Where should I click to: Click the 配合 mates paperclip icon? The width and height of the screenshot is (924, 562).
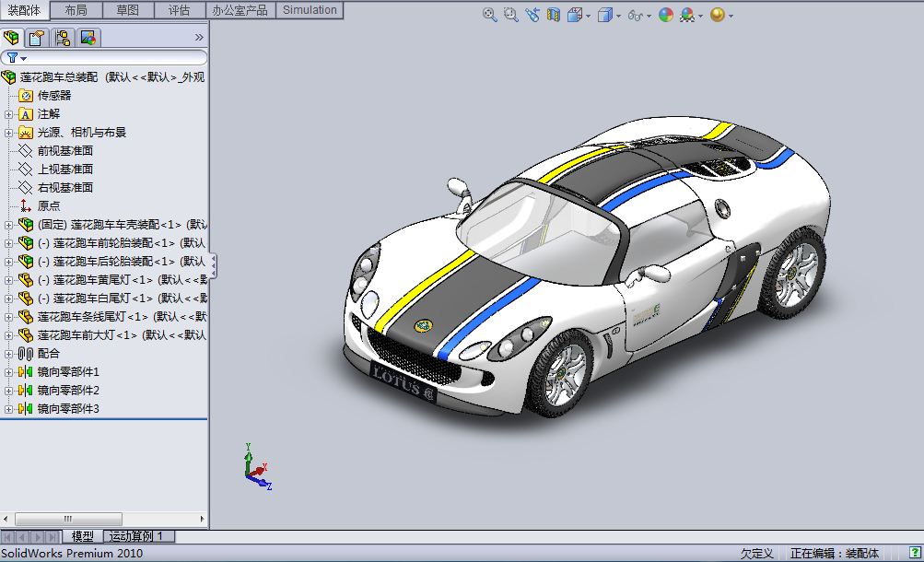[x=26, y=354]
